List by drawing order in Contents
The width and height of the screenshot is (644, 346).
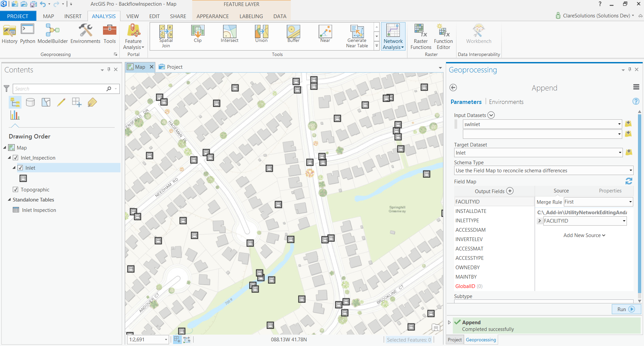click(15, 102)
